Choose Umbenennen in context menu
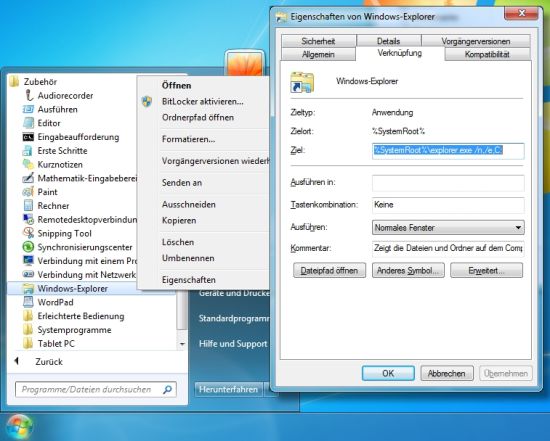550x441 pixels. click(188, 258)
